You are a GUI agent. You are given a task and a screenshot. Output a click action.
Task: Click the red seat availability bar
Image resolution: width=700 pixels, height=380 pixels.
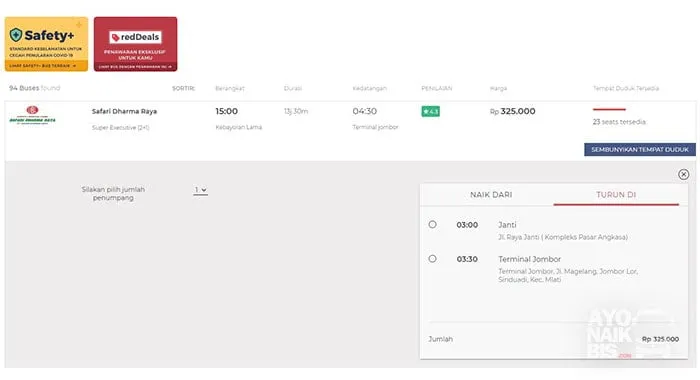(609, 109)
